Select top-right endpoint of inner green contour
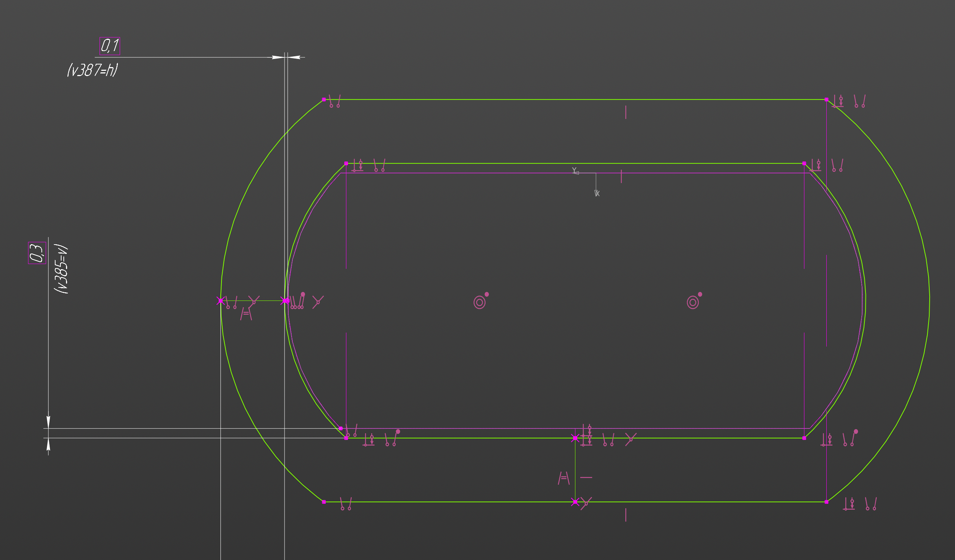The width and height of the screenshot is (955, 560). pyautogui.click(x=804, y=163)
